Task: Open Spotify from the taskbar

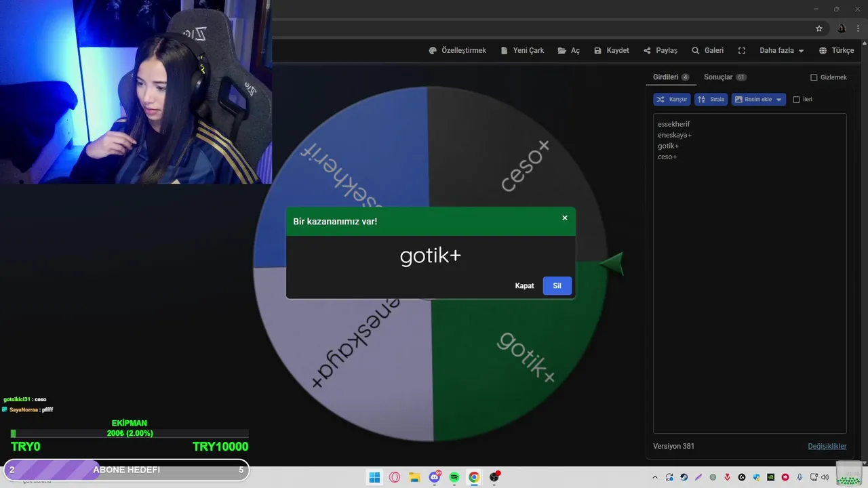Action: point(454,477)
